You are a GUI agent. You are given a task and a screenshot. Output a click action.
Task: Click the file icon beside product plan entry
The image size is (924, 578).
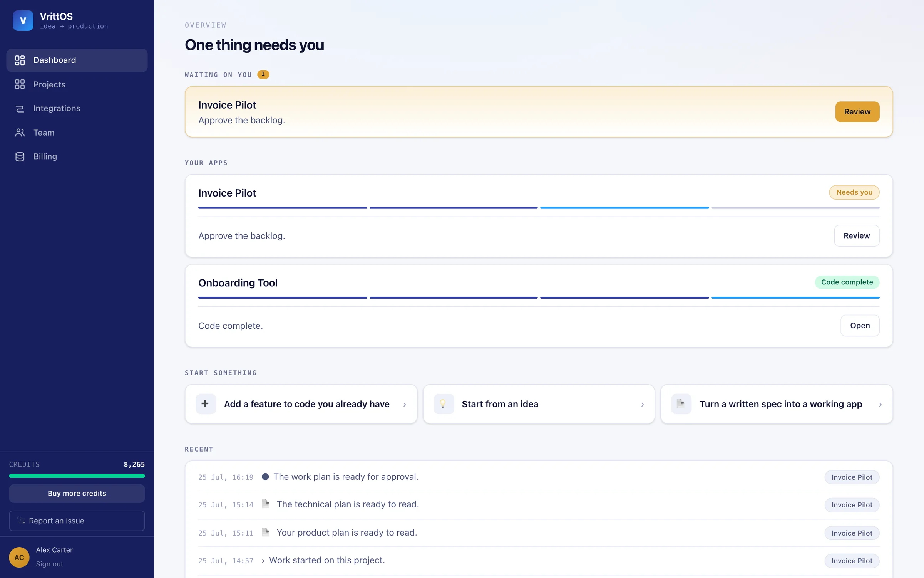266,532
